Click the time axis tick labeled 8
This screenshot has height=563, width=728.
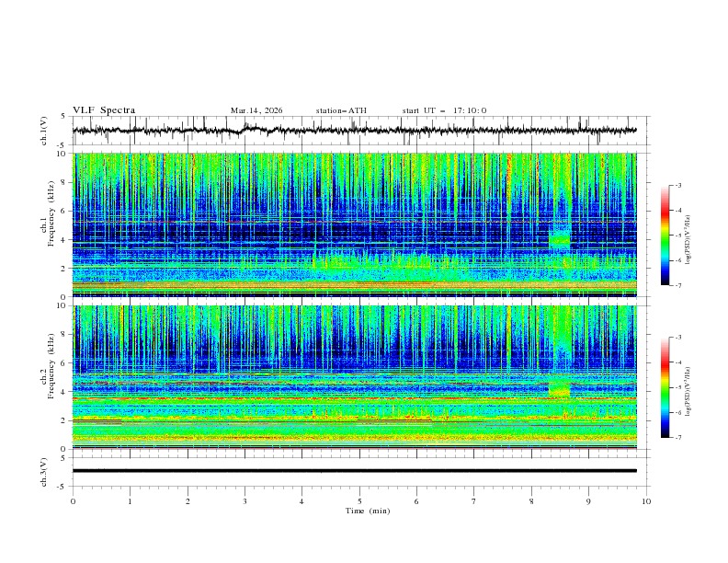pyautogui.click(x=531, y=501)
